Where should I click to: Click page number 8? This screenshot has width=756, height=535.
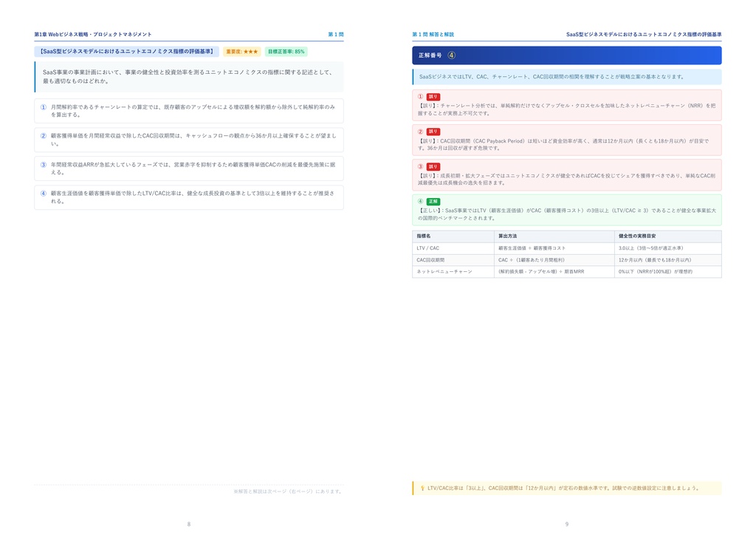(x=189, y=524)
